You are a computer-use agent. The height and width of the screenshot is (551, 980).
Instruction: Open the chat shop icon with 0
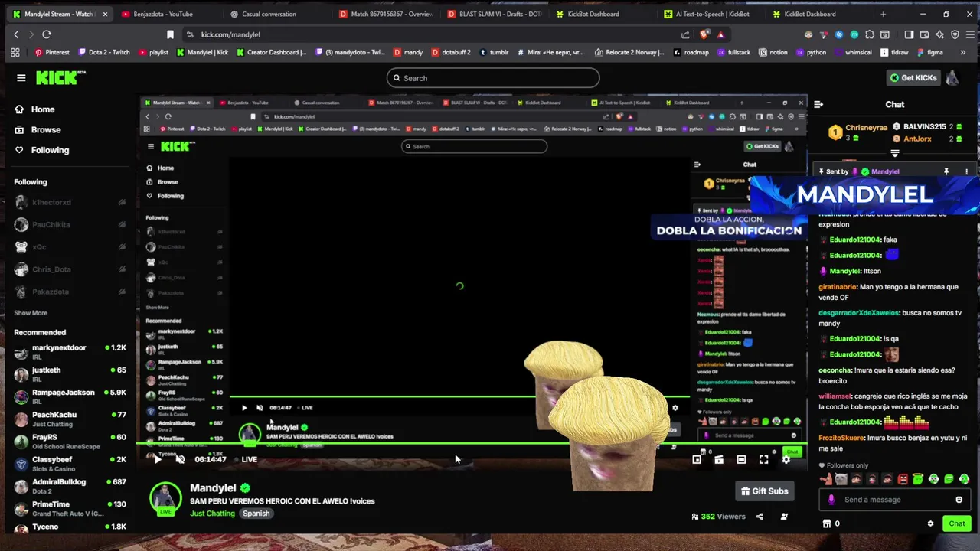tap(831, 523)
